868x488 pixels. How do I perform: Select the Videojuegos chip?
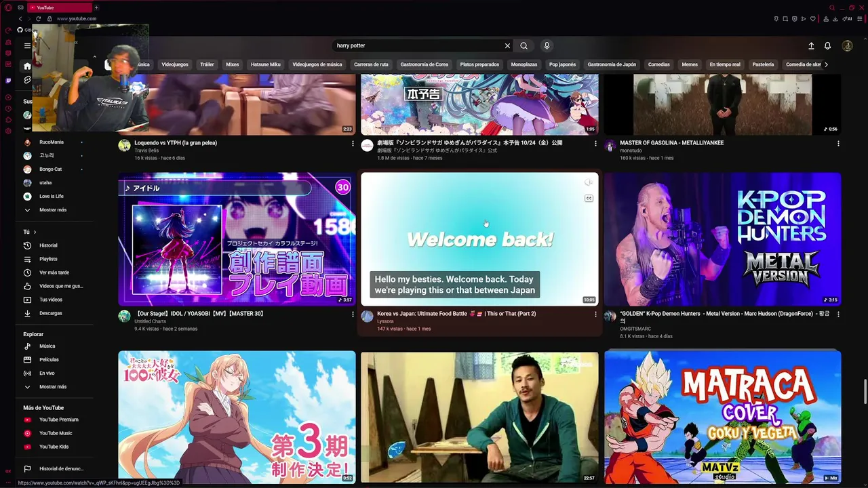coord(175,64)
